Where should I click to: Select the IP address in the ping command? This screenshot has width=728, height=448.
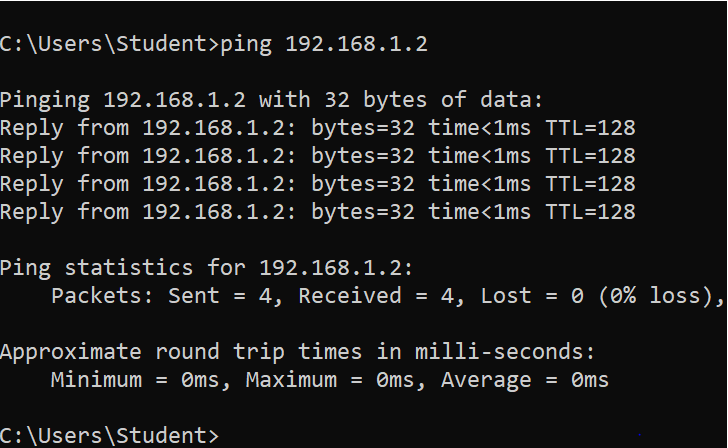coord(356,44)
